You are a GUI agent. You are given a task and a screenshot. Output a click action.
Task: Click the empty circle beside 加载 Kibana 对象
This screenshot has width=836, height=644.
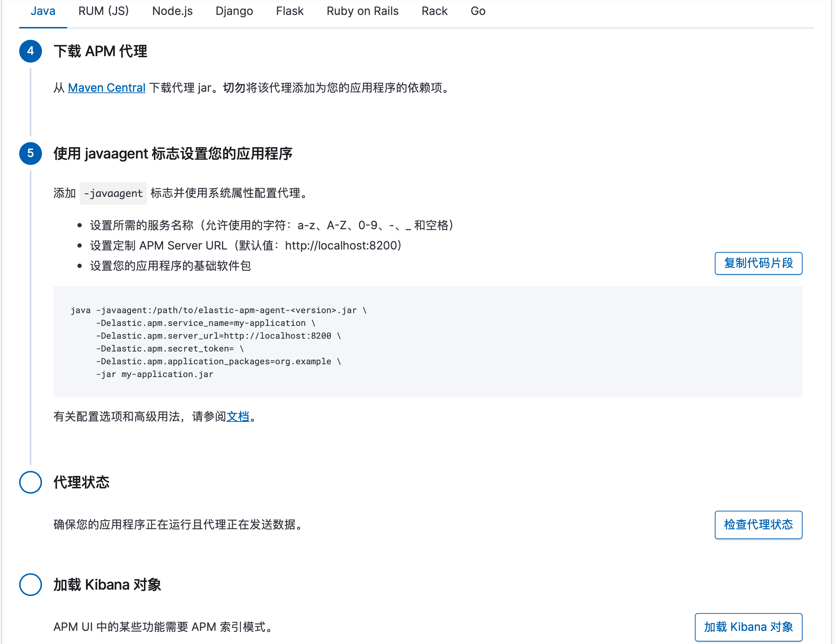[x=31, y=584]
